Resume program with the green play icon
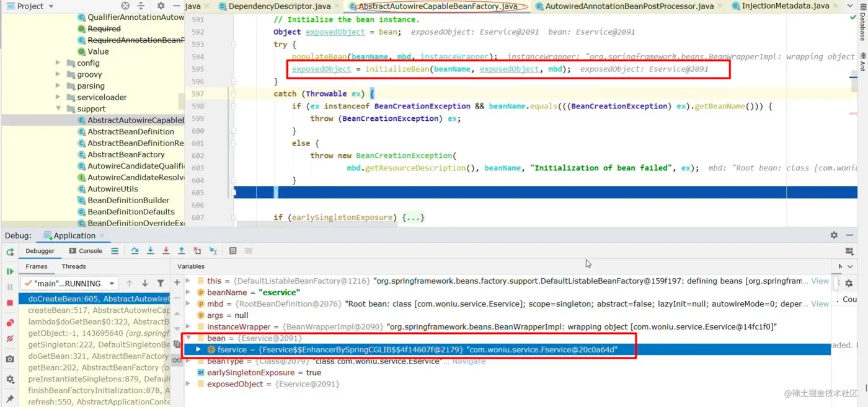868x407 pixels. pyautogui.click(x=10, y=271)
